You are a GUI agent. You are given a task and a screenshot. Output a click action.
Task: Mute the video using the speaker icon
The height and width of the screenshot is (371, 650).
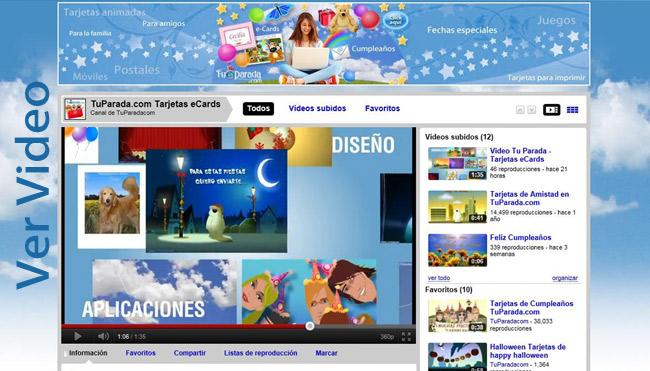pyautogui.click(x=103, y=337)
